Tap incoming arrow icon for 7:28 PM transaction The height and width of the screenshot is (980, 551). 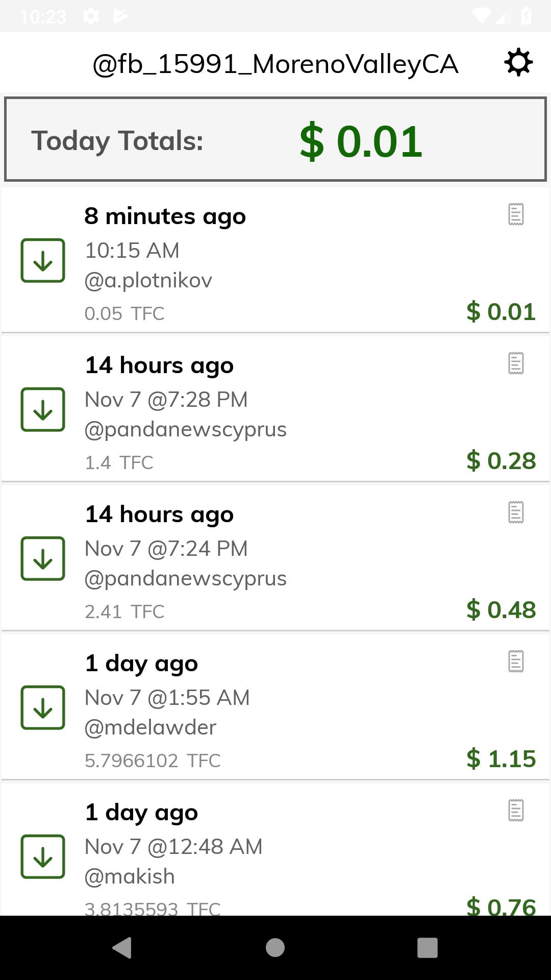(x=43, y=409)
